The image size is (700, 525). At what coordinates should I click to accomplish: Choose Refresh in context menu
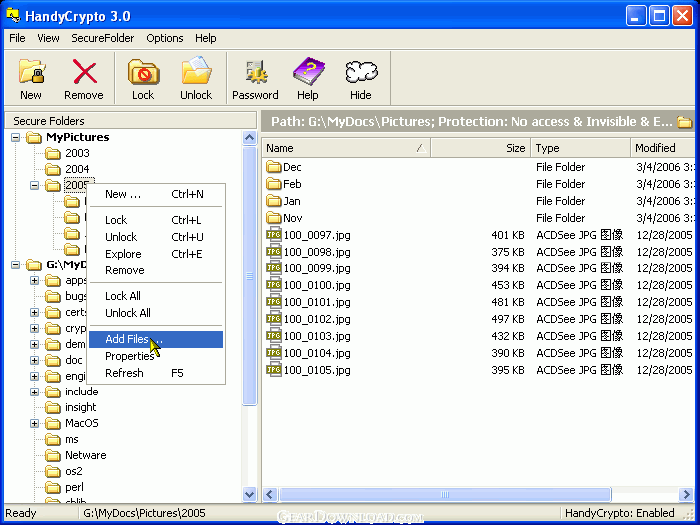pos(156,373)
